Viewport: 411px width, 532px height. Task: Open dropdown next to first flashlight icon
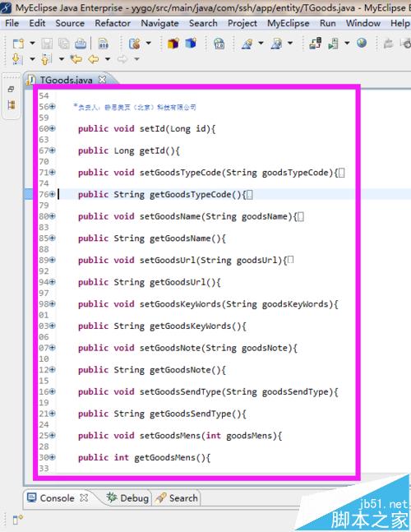pyautogui.click(x=261, y=43)
